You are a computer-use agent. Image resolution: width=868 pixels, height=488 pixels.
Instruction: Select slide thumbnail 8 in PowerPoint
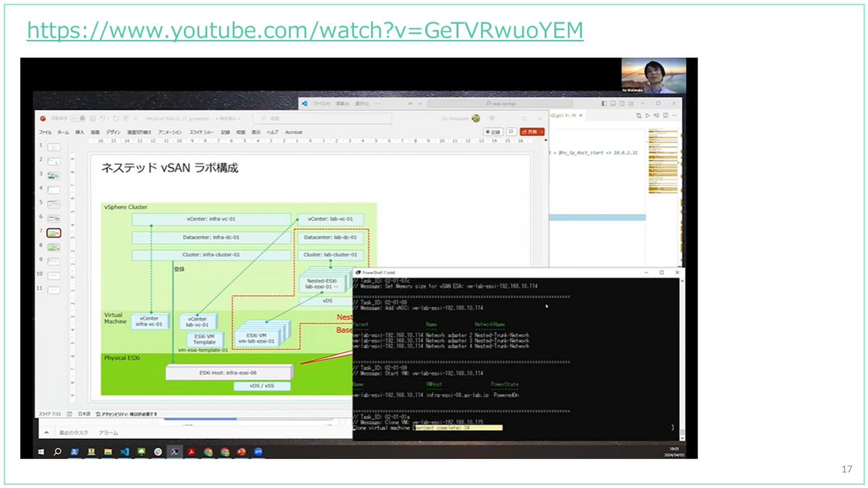[54, 247]
